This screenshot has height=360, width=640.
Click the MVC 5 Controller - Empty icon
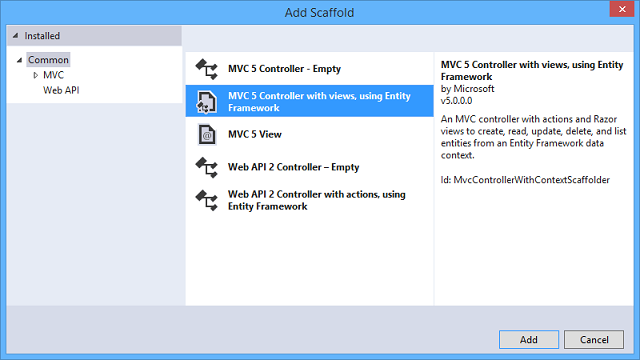tap(207, 69)
